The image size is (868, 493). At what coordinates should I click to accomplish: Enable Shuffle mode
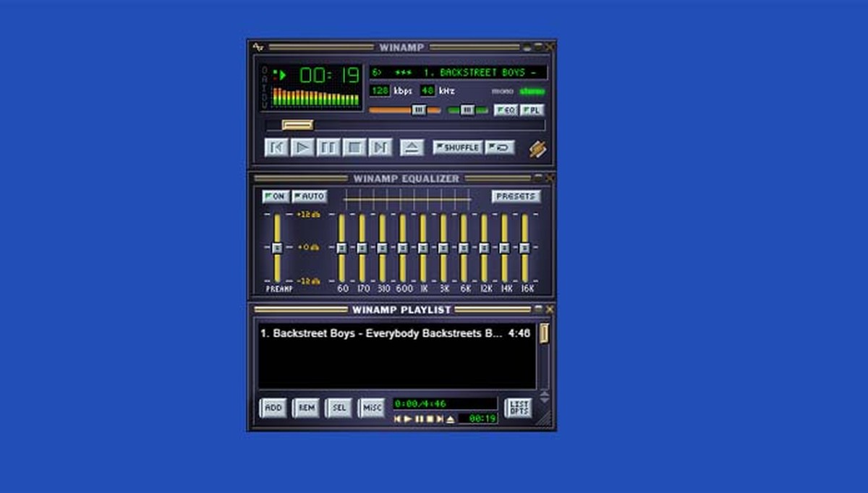click(x=459, y=146)
